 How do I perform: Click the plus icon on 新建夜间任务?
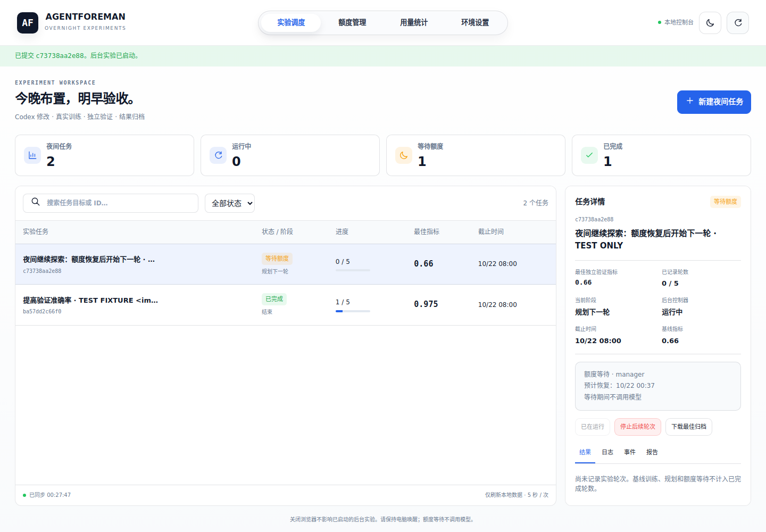690,101
